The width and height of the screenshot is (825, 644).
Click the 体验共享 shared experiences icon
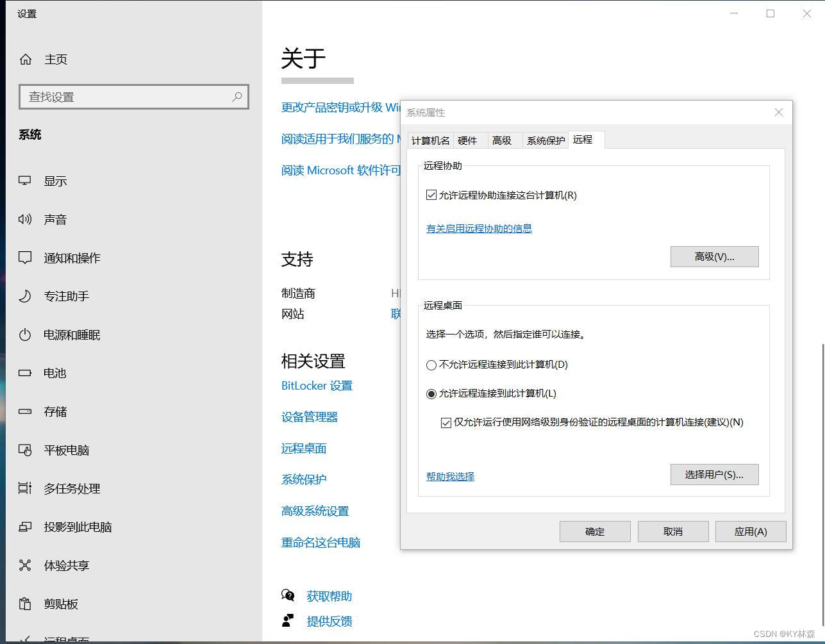(25, 565)
